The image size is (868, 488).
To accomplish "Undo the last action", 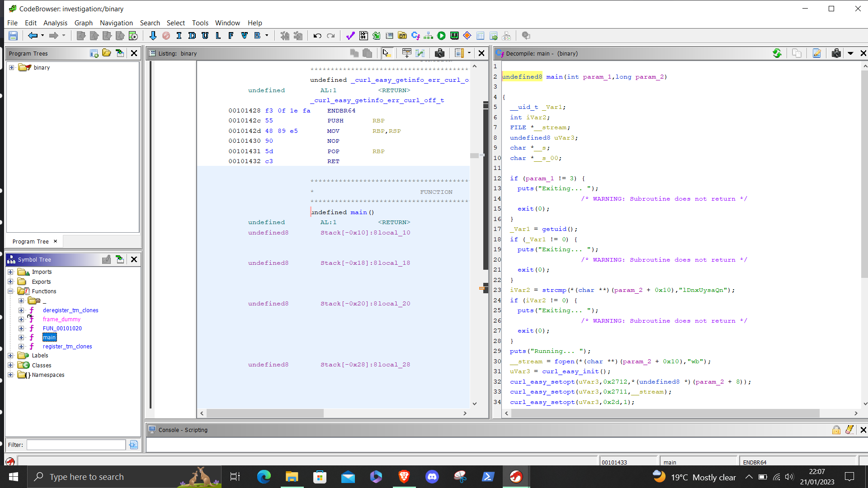I will click(317, 36).
